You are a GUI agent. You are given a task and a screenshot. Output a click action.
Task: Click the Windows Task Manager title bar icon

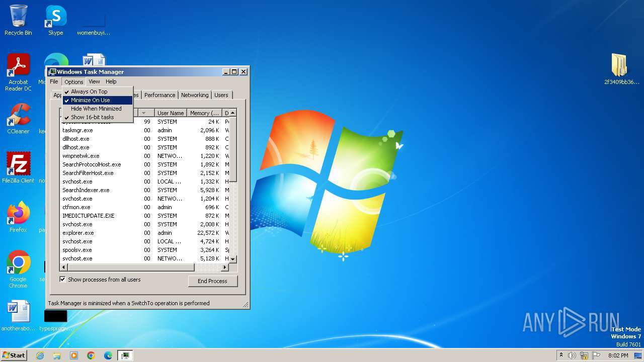(52, 72)
